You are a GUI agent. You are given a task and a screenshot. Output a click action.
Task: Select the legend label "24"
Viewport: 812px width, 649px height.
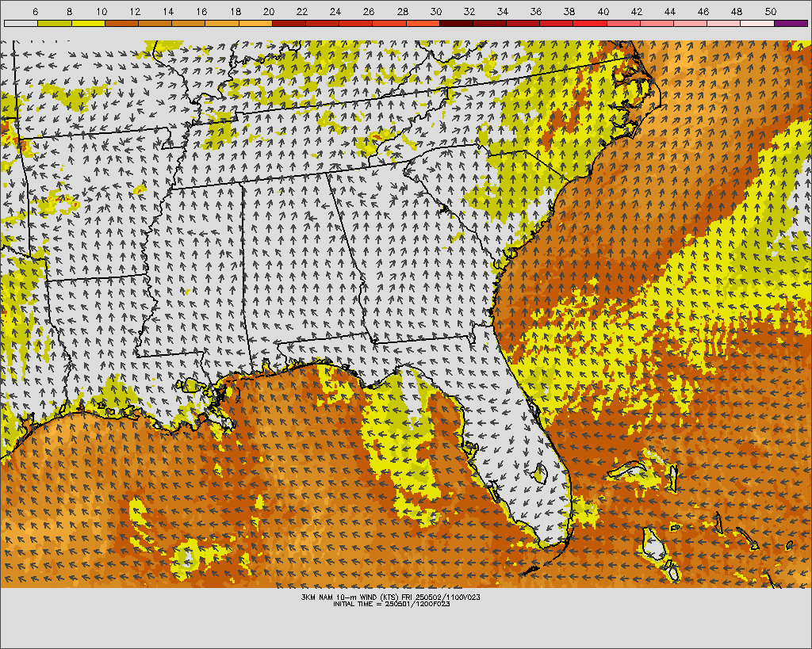(x=335, y=11)
